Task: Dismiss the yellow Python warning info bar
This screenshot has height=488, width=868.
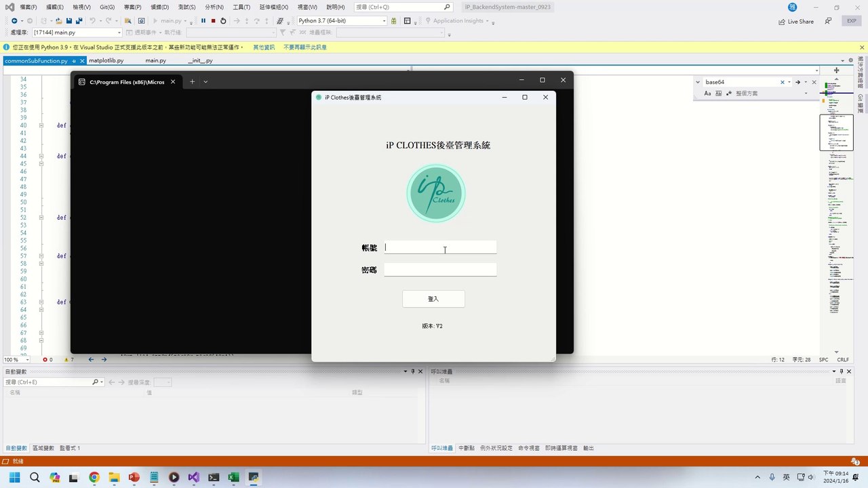Action: 861,47
